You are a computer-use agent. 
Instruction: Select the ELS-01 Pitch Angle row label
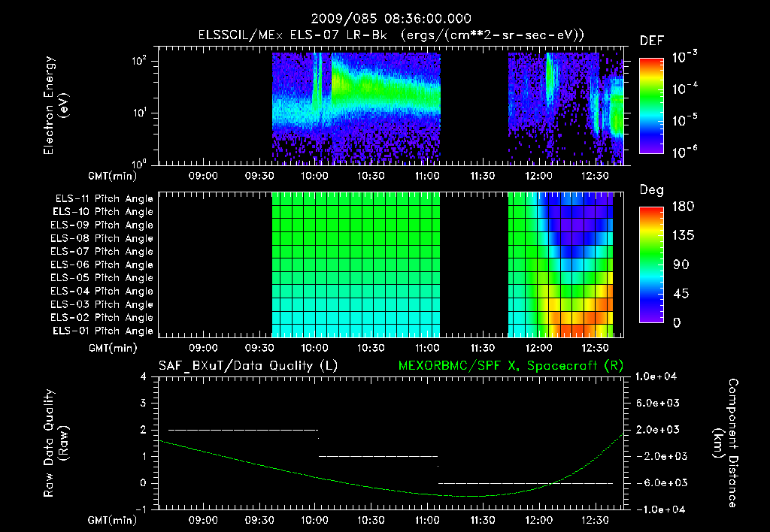coord(103,331)
